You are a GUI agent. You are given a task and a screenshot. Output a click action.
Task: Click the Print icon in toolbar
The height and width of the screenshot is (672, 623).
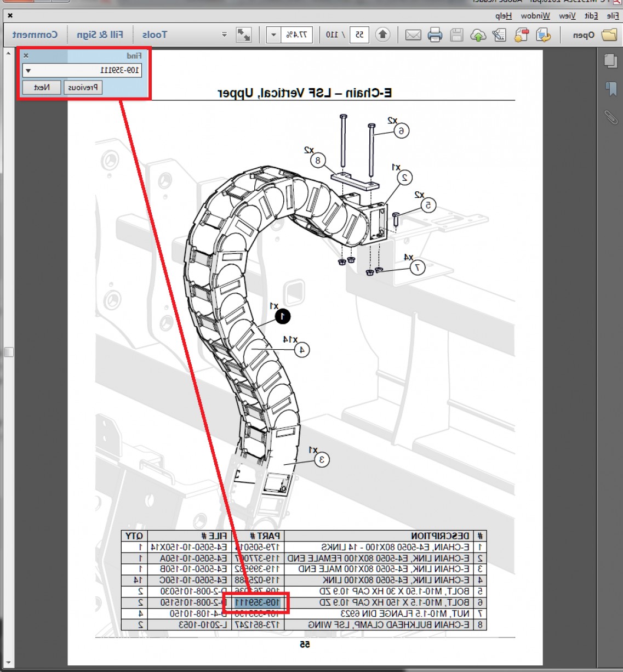(435, 35)
